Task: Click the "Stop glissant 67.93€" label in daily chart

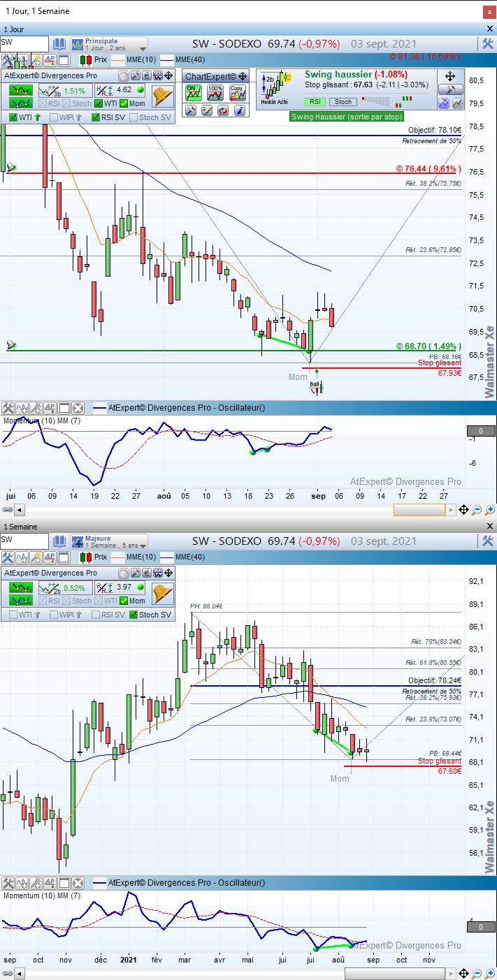Action: 440,368
